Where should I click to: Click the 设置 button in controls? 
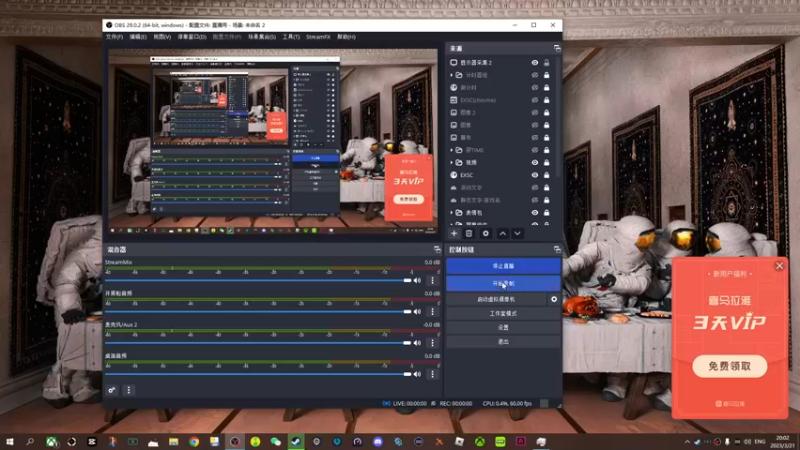pyautogui.click(x=503, y=328)
